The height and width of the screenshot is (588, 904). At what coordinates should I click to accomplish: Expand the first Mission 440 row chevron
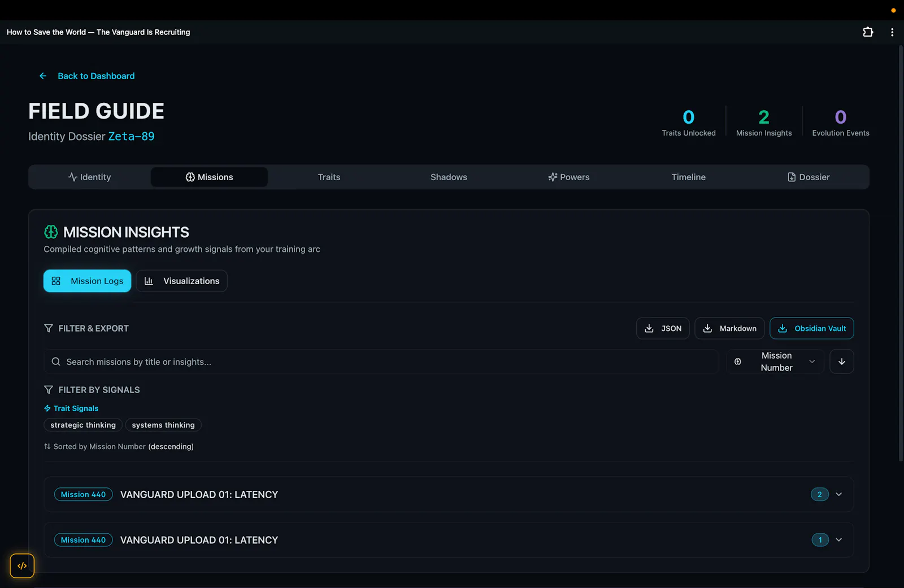pos(838,494)
